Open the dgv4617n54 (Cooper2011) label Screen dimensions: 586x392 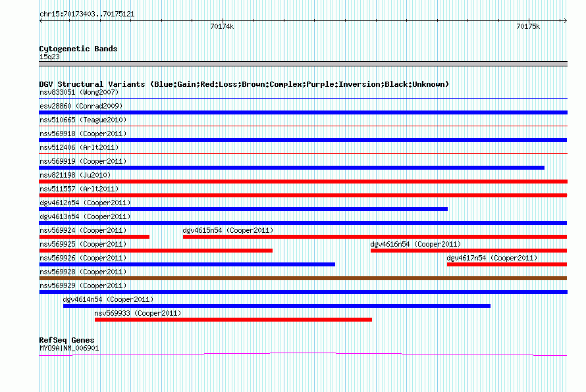tap(492, 258)
